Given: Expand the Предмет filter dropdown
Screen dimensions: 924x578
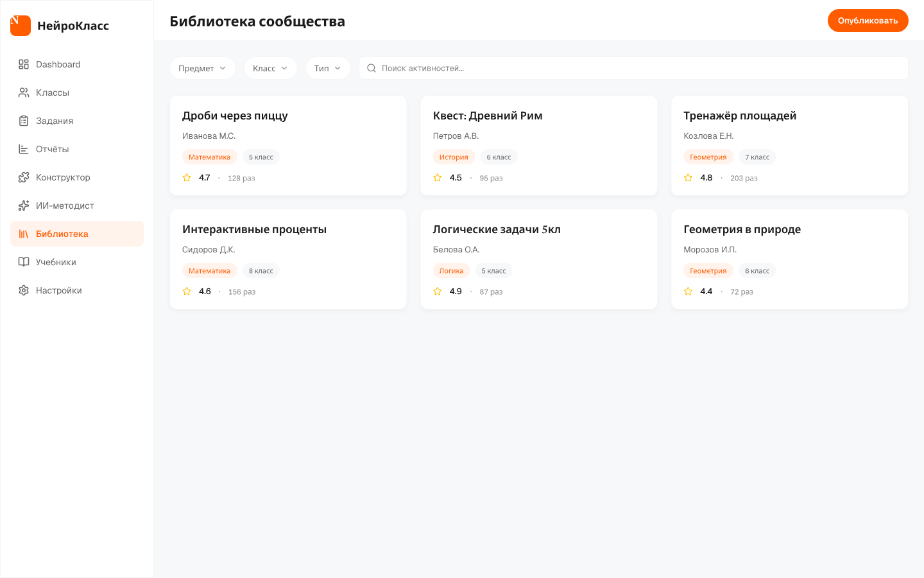Looking at the screenshot, I should click(202, 68).
